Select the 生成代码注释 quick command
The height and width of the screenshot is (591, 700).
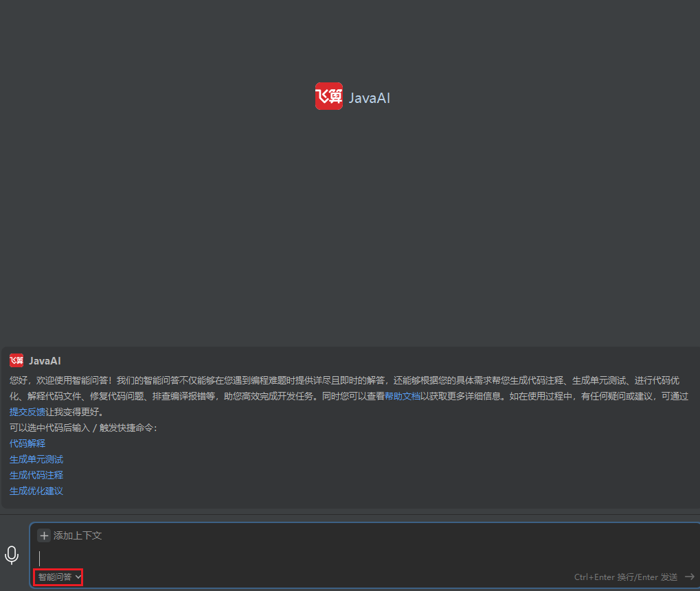point(36,474)
